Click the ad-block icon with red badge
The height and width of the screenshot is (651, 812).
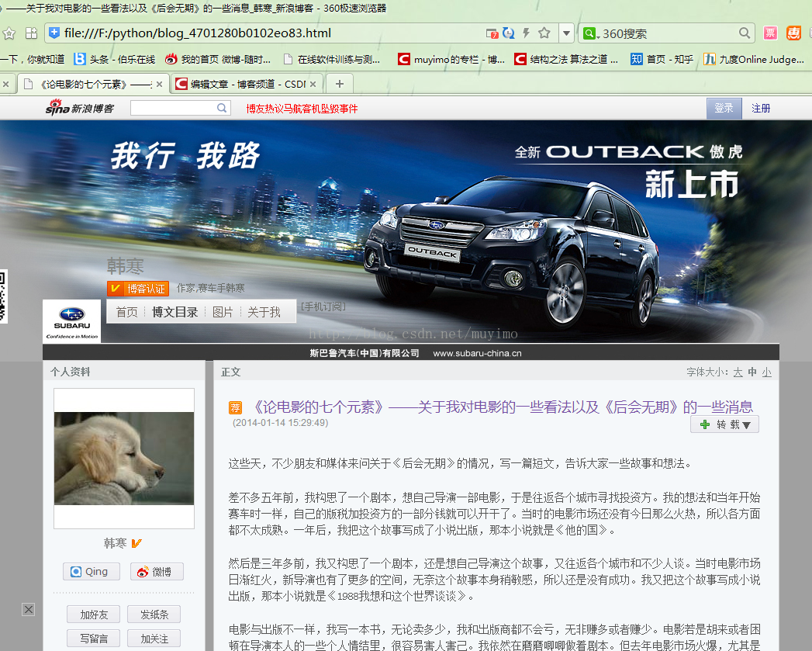click(x=492, y=33)
